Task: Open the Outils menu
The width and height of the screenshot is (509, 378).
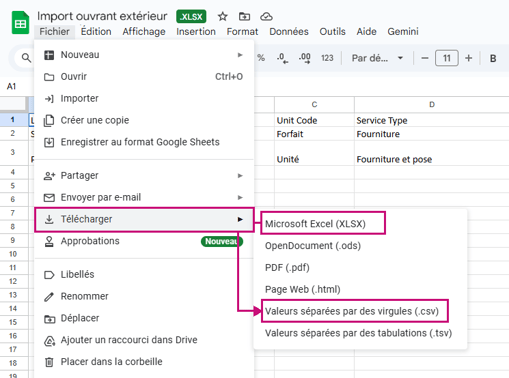Action: tap(332, 32)
